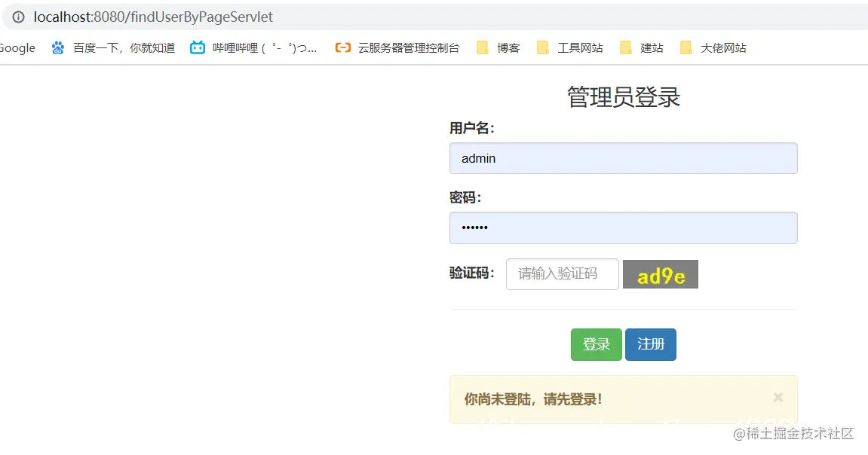Click the folder icon next to 大佬网站
The image size is (868, 455).
686,47
